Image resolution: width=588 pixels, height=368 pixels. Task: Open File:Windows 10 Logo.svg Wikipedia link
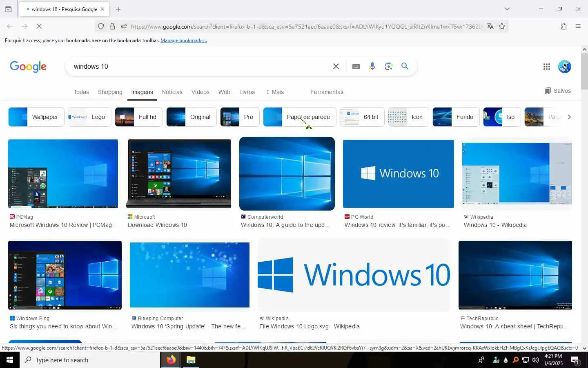click(x=310, y=326)
